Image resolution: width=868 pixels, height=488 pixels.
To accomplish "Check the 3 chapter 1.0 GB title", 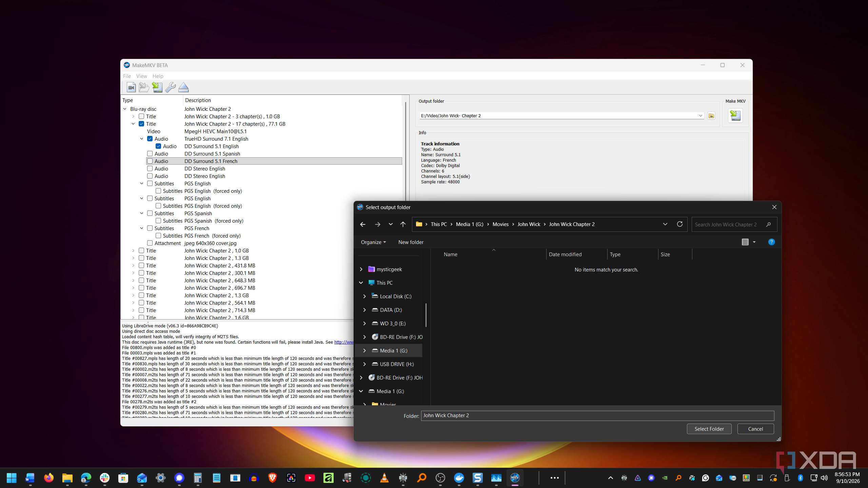I will coord(141,117).
